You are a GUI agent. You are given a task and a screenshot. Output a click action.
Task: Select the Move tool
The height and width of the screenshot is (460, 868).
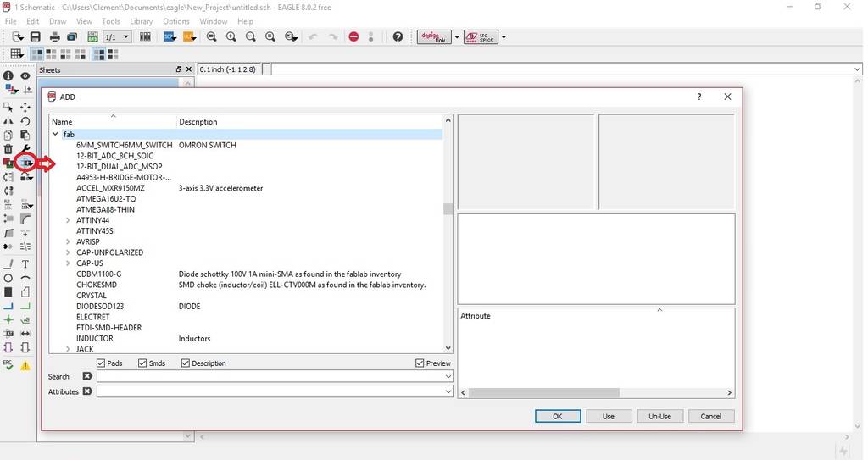pyautogui.click(x=25, y=107)
